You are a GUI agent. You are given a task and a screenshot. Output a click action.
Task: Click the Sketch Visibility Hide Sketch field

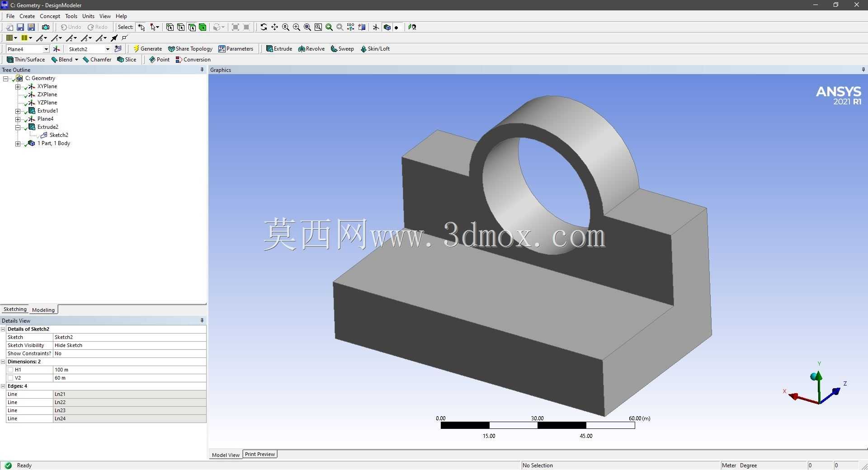[x=130, y=345]
